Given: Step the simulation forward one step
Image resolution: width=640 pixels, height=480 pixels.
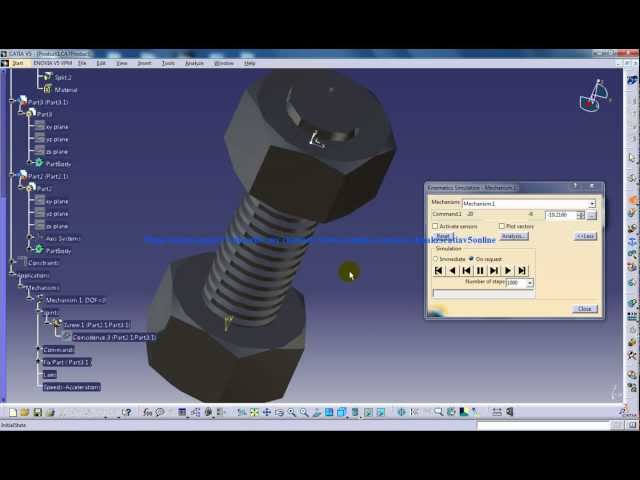Looking at the screenshot, I should coord(494,271).
